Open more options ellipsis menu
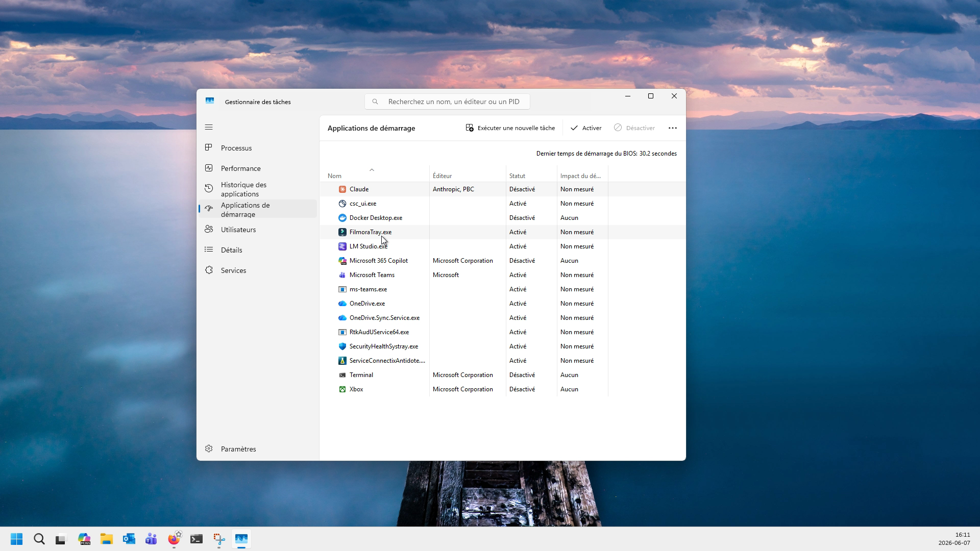The image size is (980, 551). 673,128
